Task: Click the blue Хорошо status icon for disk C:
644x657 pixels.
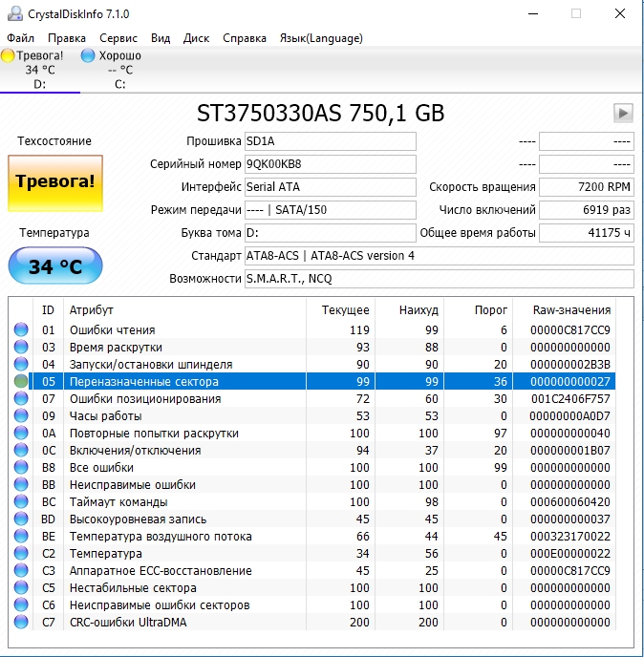Action: 88,55
